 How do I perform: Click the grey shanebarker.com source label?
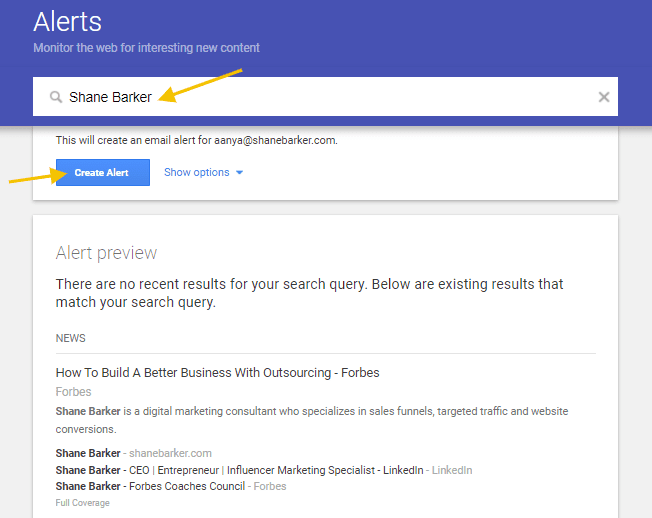pyautogui.click(x=171, y=453)
